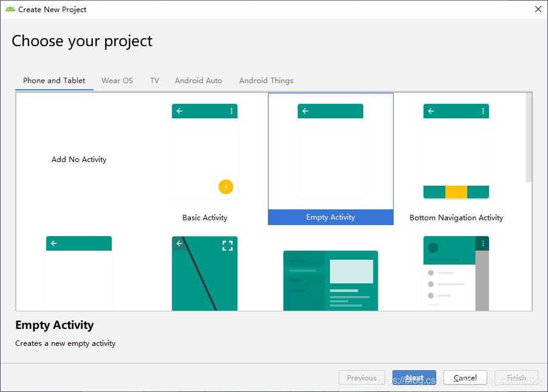548x392 pixels.
Task: Open the Wear OS tab
Action: [x=117, y=81]
